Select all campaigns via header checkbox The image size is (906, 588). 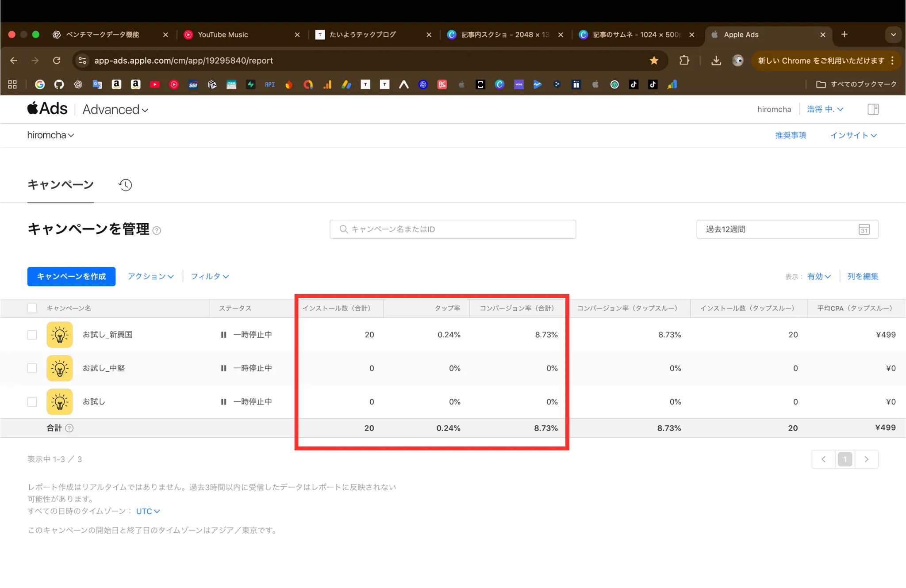pos(32,308)
